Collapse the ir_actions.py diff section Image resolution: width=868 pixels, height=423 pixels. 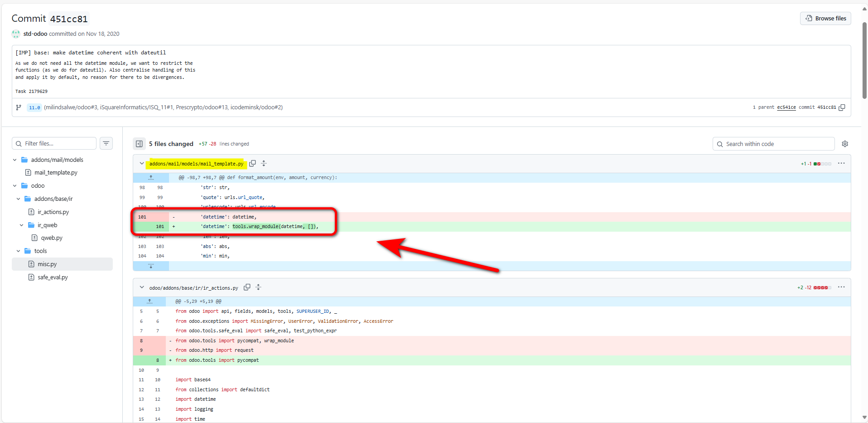point(142,287)
